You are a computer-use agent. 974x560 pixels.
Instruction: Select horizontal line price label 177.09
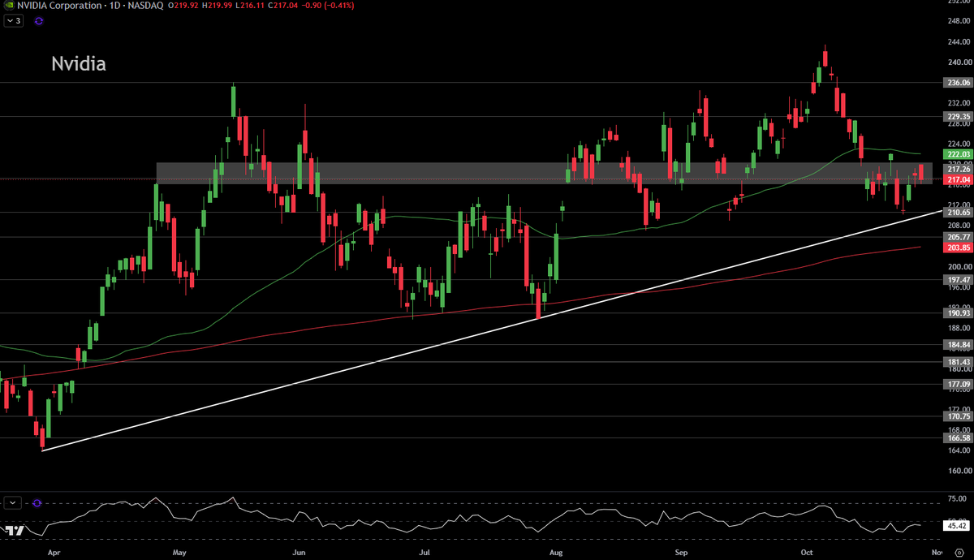(x=959, y=384)
